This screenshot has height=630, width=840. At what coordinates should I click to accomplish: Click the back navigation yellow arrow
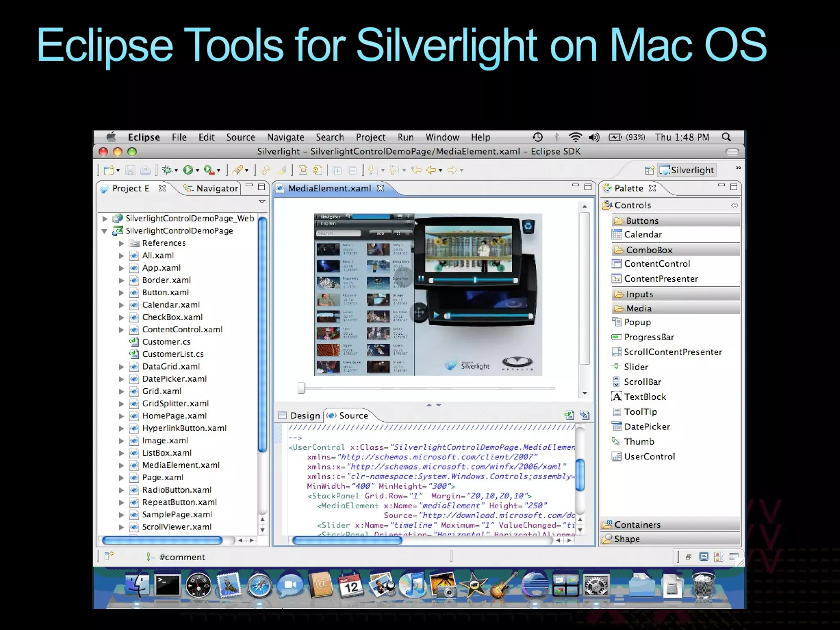(431, 170)
